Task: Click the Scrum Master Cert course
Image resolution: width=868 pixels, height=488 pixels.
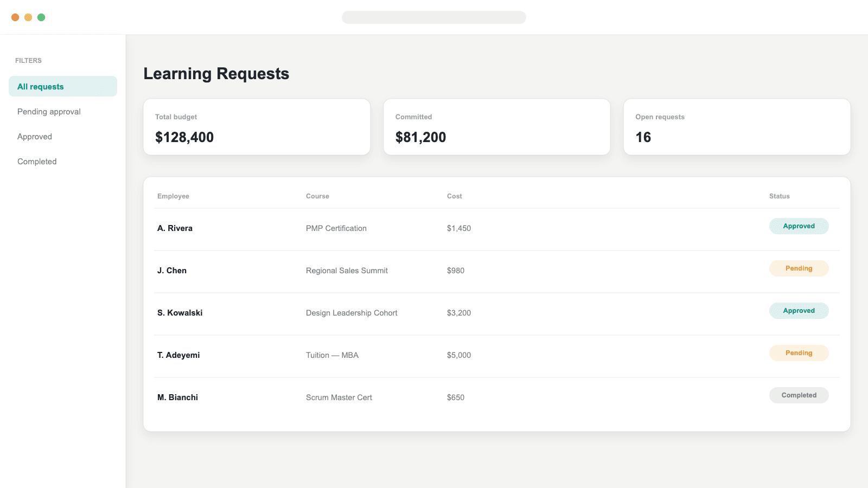Action: pyautogui.click(x=339, y=397)
